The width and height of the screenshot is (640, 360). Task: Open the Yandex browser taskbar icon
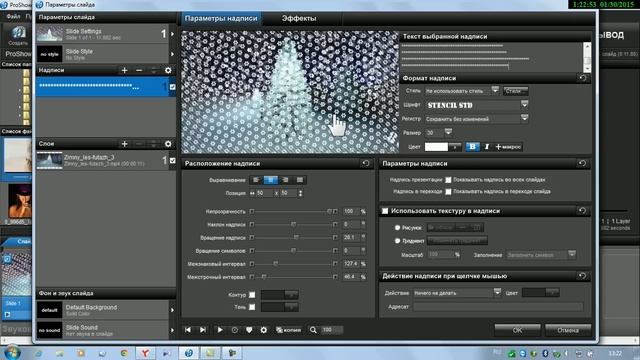(144, 353)
